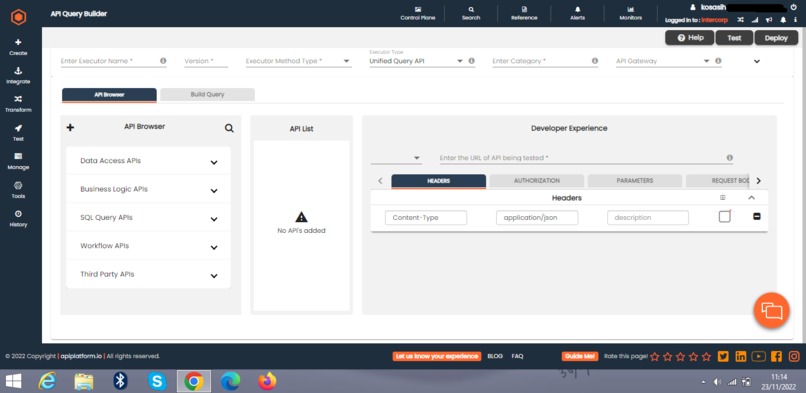
Task: Rate this page three stars
Action: coord(681,356)
